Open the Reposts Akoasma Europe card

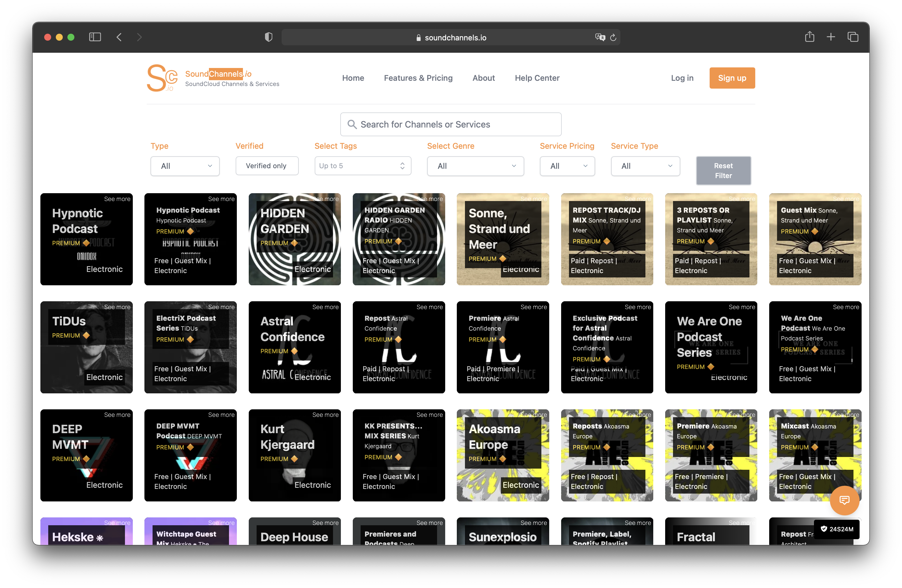[607, 455]
